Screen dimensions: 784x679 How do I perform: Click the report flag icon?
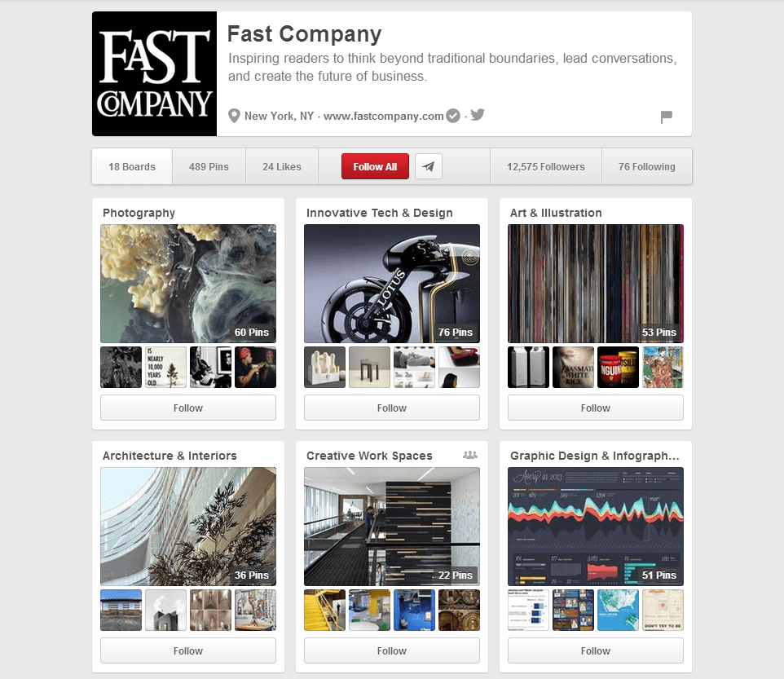pos(666,117)
